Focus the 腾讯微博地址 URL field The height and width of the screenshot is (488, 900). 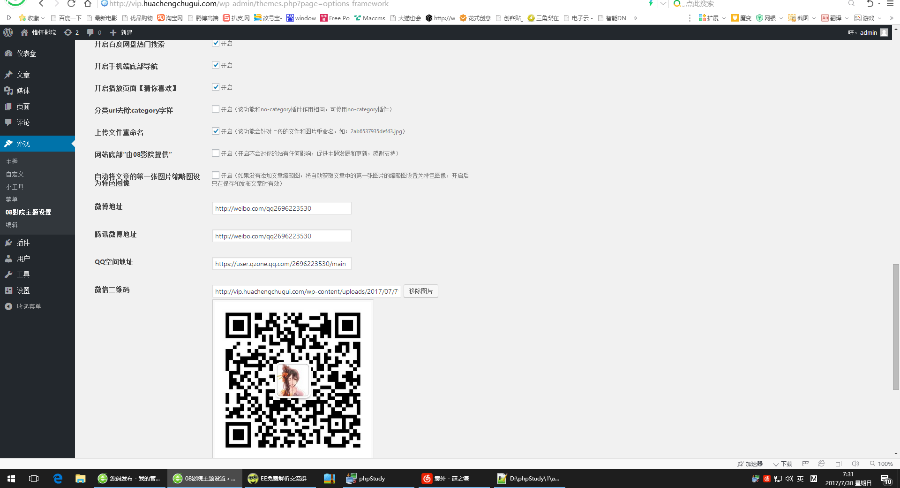282,236
